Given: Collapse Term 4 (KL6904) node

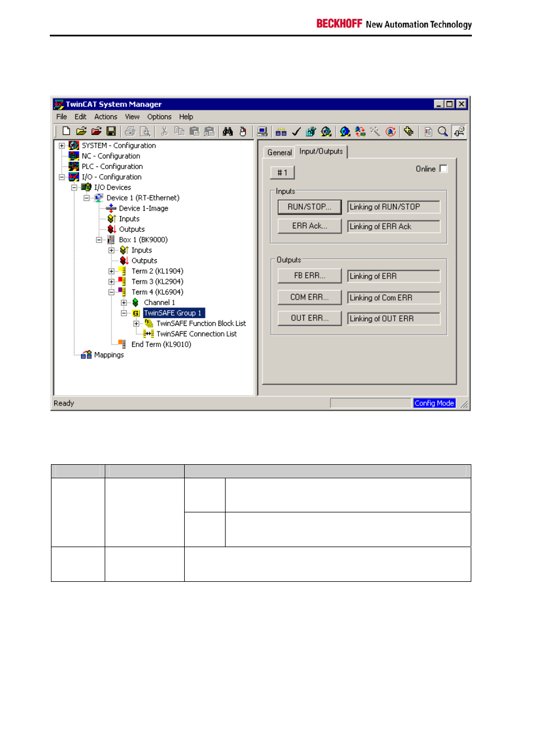Looking at the screenshot, I should point(111,292).
